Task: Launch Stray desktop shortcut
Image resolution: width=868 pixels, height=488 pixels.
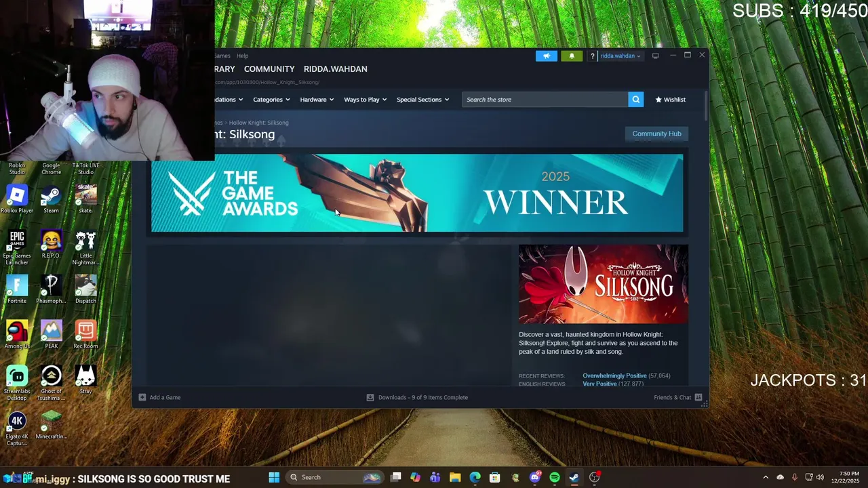Action: click(85, 380)
